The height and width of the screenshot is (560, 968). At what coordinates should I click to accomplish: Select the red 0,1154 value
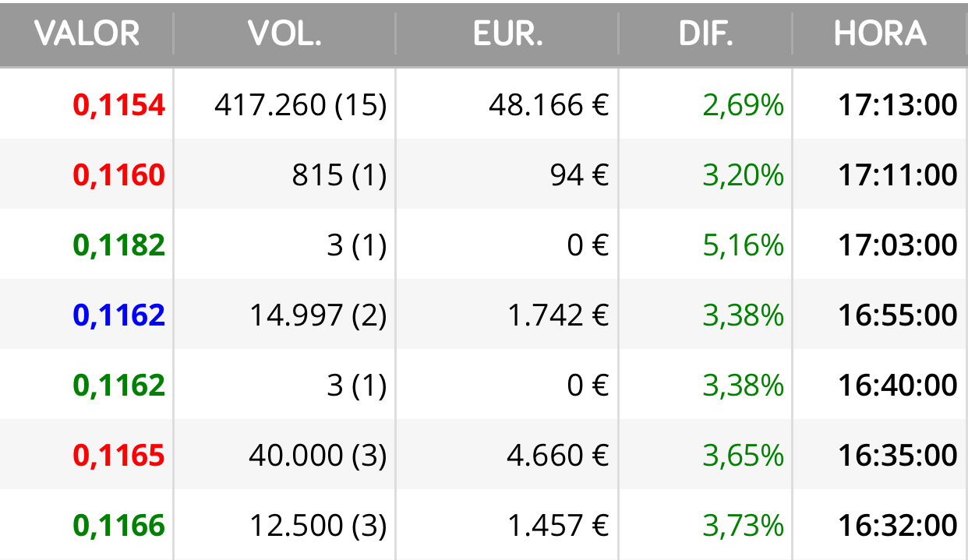[x=119, y=104]
